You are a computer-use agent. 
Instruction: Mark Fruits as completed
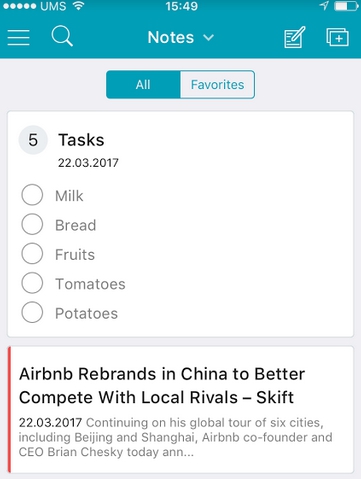[32, 253]
